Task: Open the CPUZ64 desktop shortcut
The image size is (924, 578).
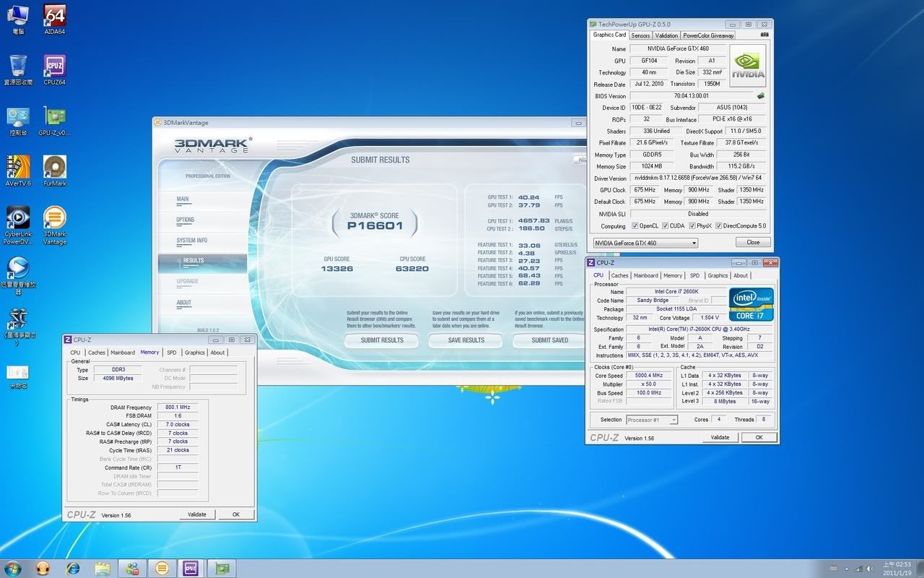Action: [x=55, y=70]
